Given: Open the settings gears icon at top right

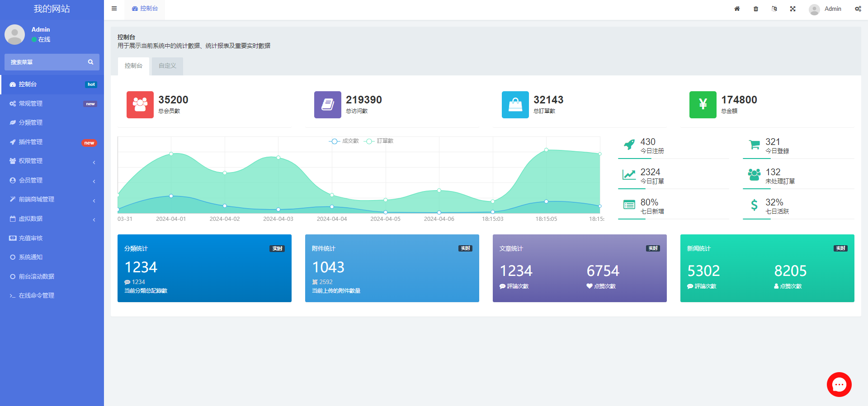Looking at the screenshot, I should tap(858, 9).
